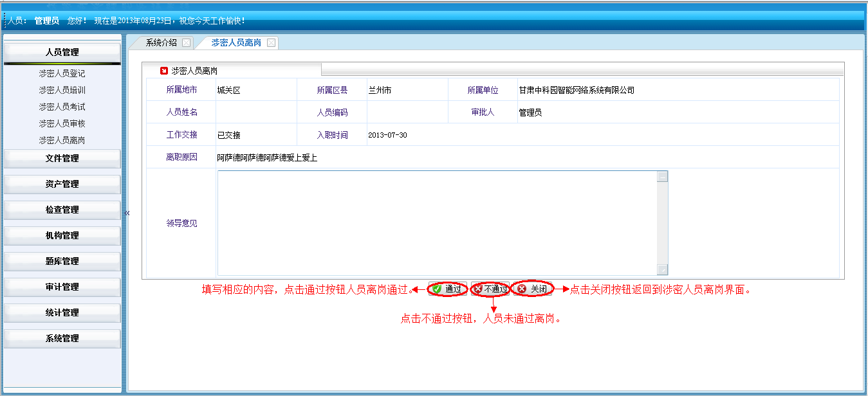Select the 涉密人员离岗 tab
This screenshot has width=868, height=396.
coord(236,43)
